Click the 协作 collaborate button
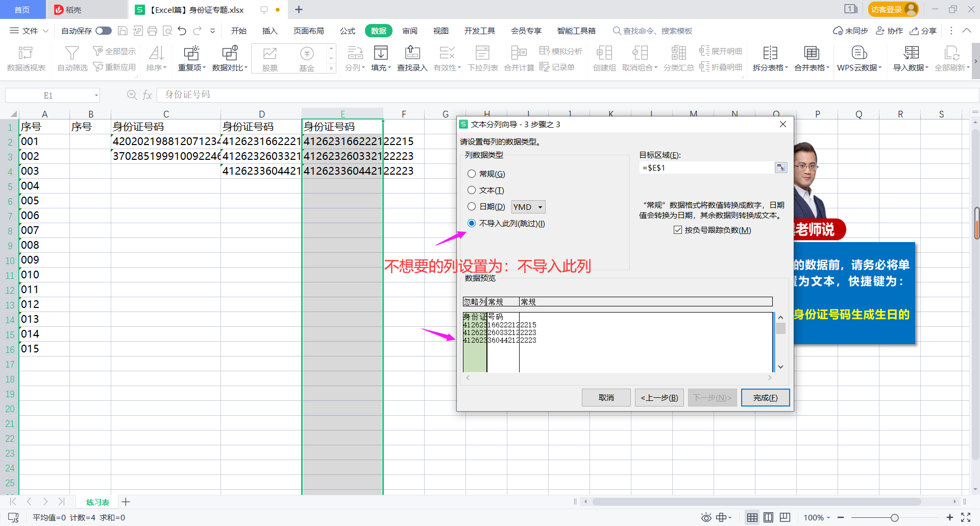The width and height of the screenshot is (980, 526). point(890,31)
